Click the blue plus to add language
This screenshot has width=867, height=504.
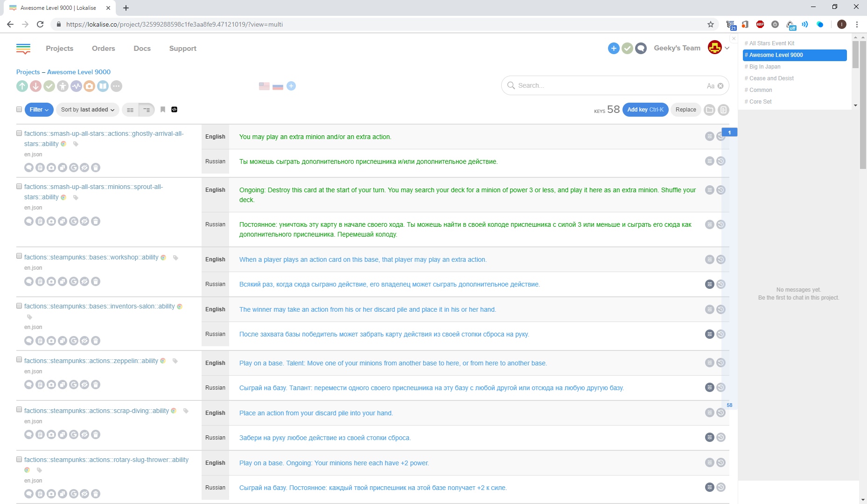click(291, 86)
